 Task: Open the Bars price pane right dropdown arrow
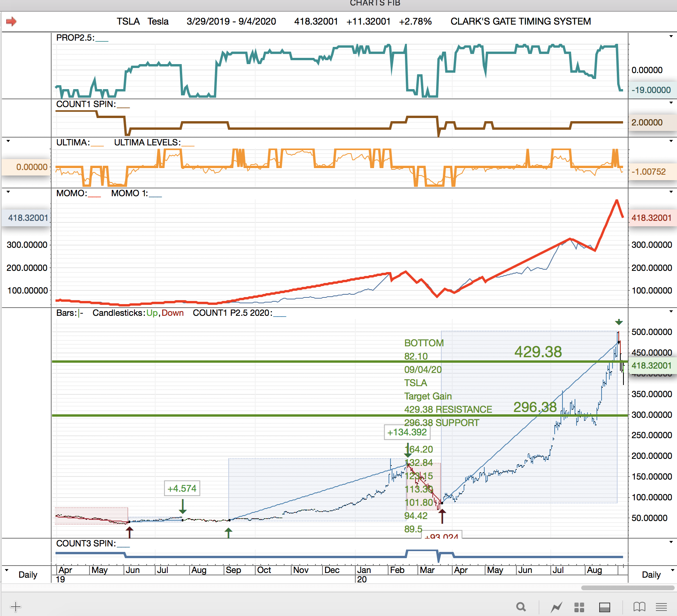point(671,312)
